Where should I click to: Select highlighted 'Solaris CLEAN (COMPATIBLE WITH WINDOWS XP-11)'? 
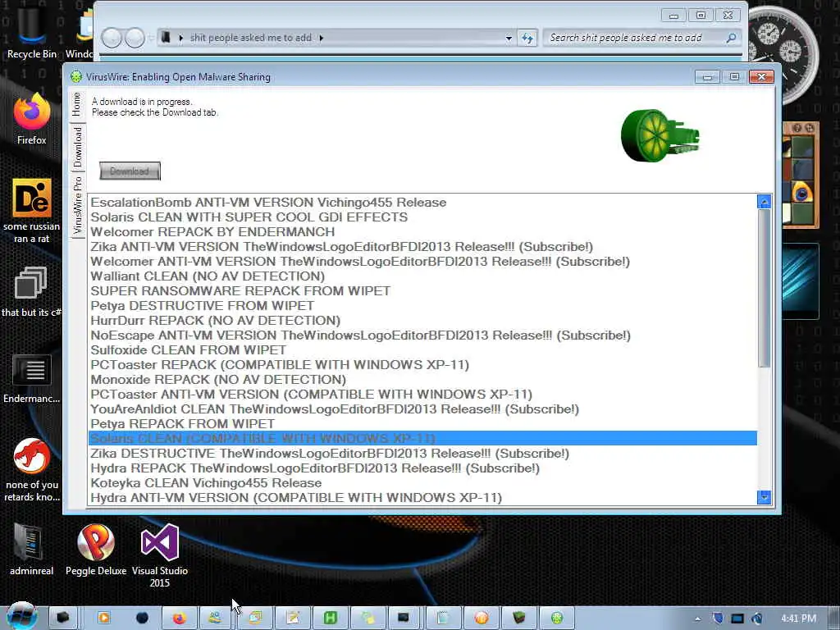422,438
